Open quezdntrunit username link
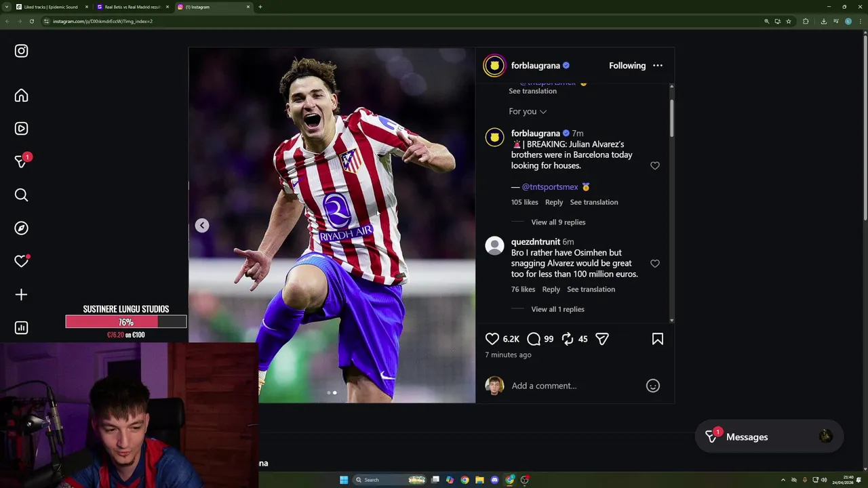868x488 pixels. pyautogui.click(x=536, y=242)
